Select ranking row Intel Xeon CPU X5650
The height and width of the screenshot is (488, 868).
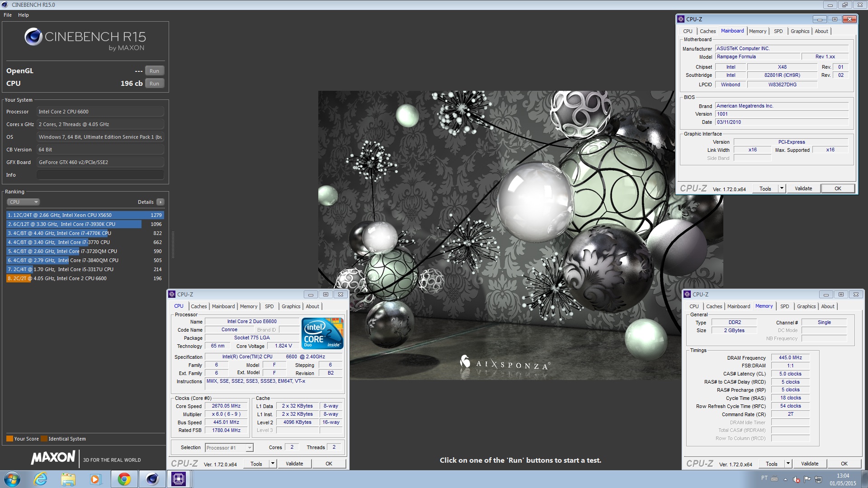(x=85, y=215)
